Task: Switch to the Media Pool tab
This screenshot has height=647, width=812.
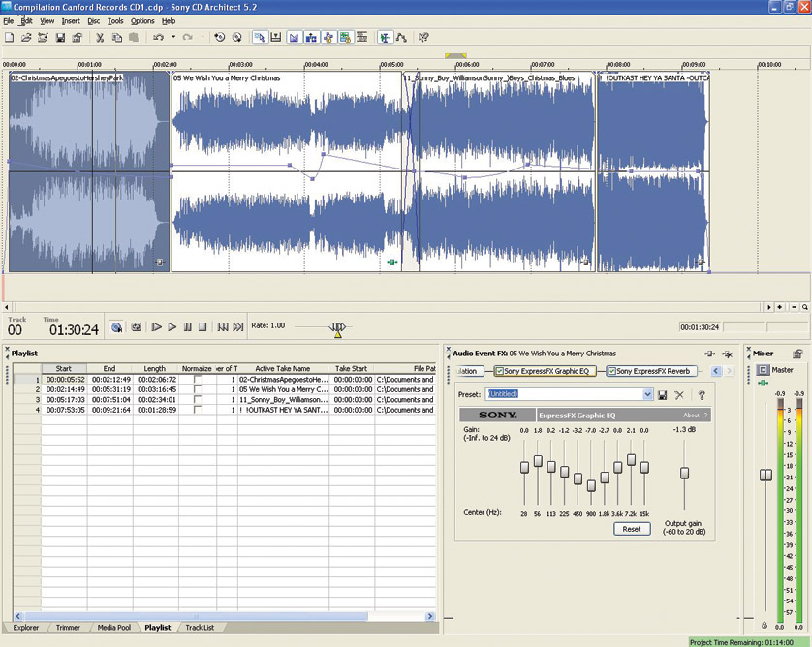Action: [114, 628]
